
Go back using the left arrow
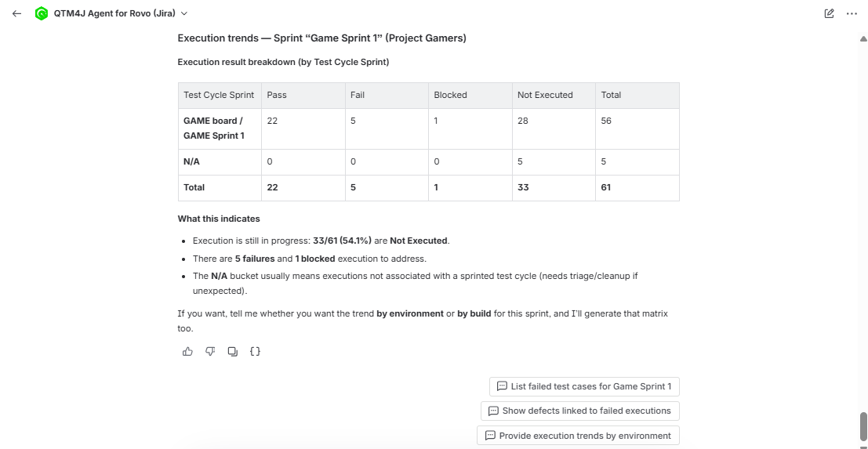(x=16, y=13)
